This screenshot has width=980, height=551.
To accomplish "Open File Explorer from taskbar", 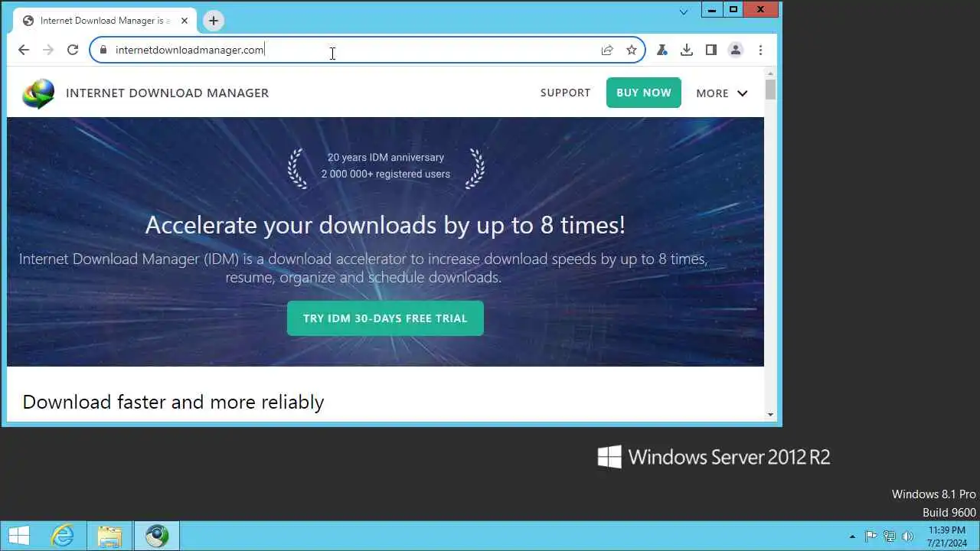I will coord(109,536).
